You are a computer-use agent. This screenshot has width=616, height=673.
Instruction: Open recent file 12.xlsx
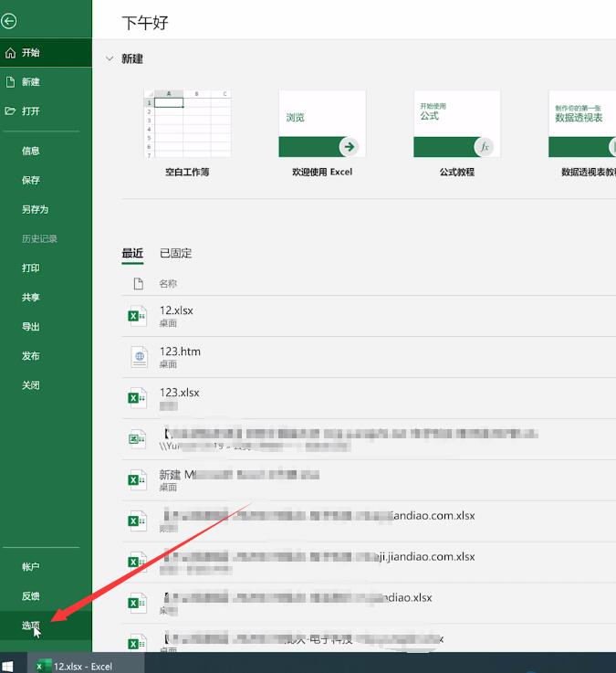pyautogui.click(x=369, y=316)
